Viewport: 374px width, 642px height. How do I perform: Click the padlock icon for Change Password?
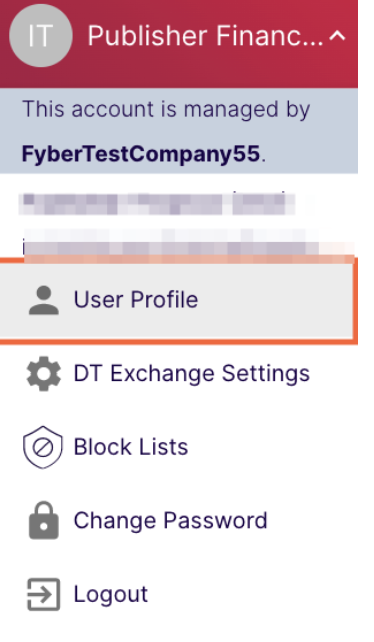(x=43, y=520)
